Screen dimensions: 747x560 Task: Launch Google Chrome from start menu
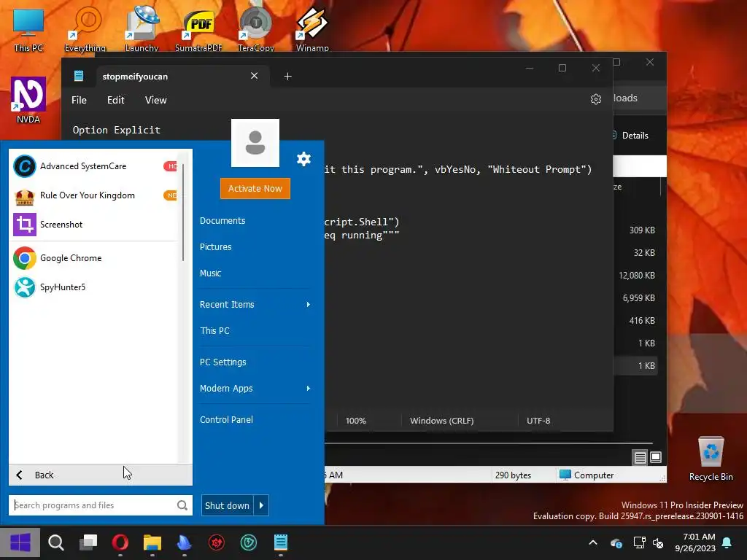(94, 258)
